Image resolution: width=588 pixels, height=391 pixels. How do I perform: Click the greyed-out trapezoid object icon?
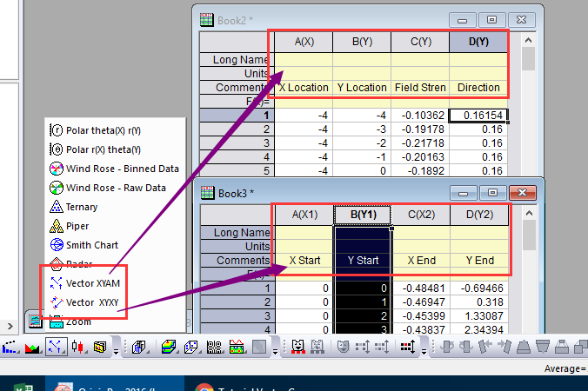(x=523, y=347)
